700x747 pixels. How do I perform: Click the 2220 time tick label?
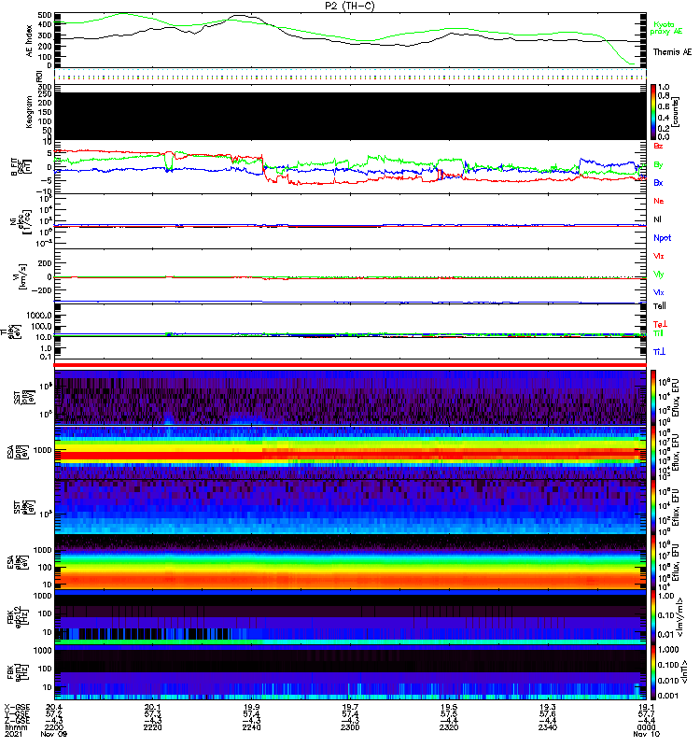[x=152, y=727]
